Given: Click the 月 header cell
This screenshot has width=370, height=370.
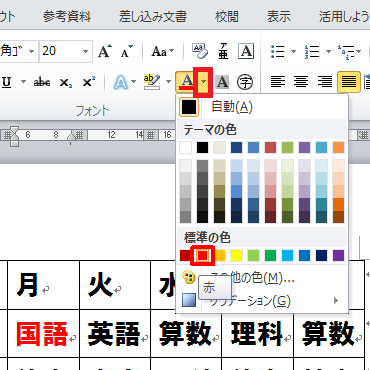Looking at the screenshot, I should (43, 285).
